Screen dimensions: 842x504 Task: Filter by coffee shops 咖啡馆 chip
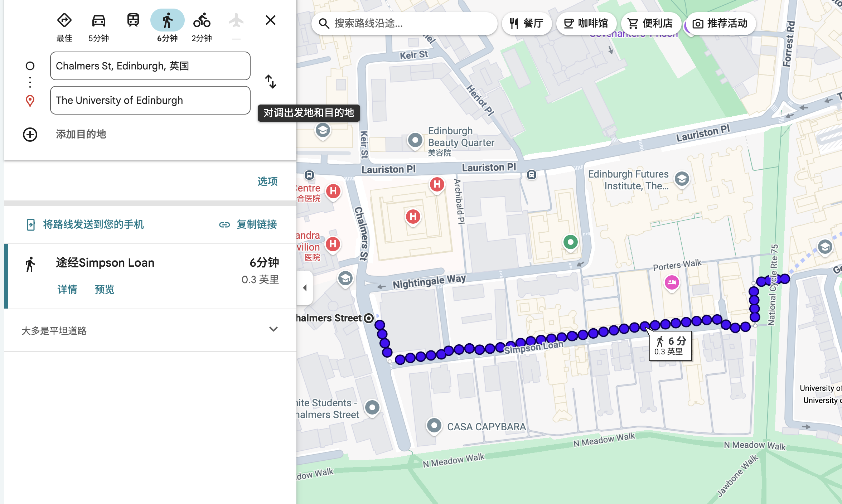586,24
